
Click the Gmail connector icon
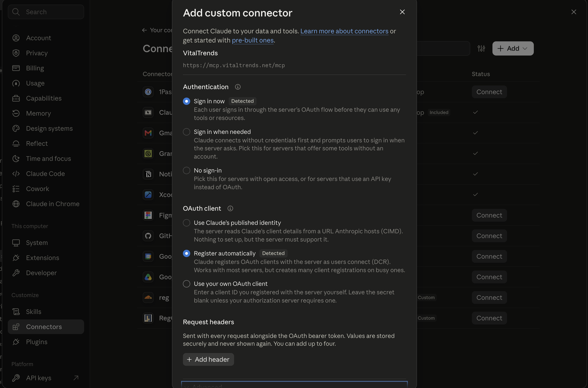[x=148, y=133]
